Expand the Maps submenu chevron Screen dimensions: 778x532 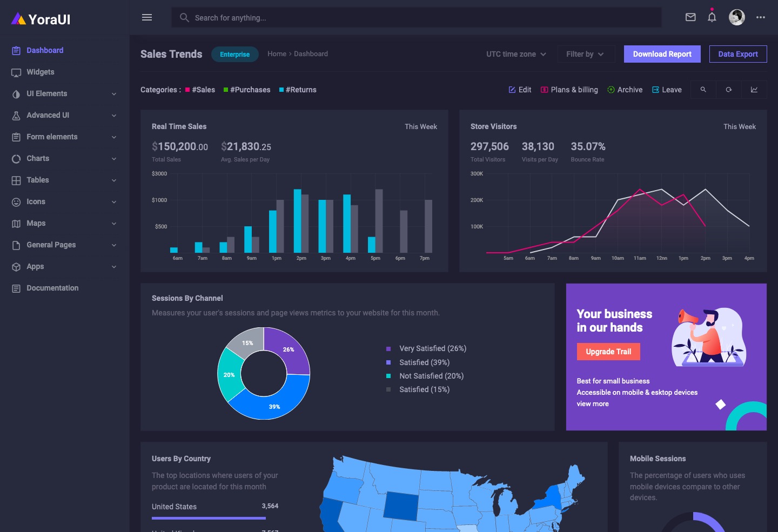point(114,224)
